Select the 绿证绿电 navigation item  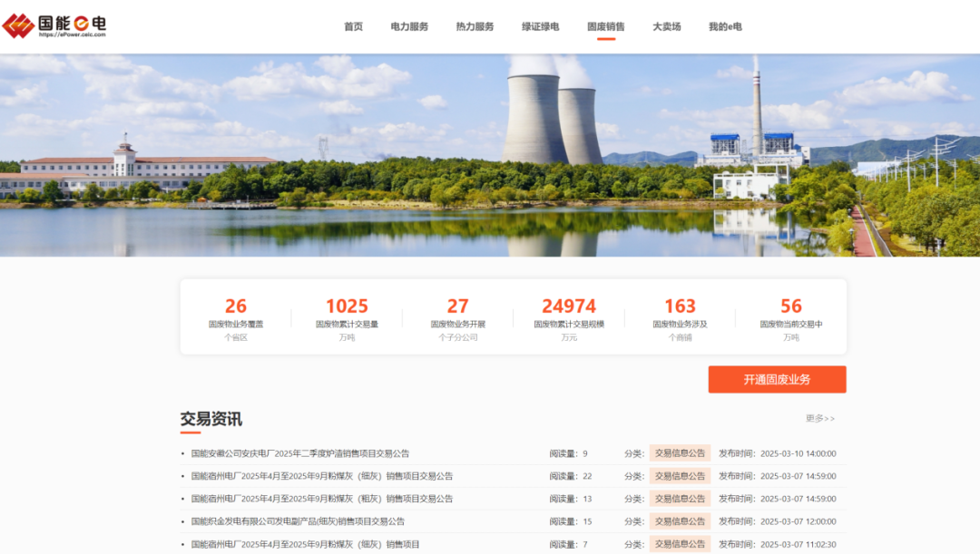tap(540, 27)
